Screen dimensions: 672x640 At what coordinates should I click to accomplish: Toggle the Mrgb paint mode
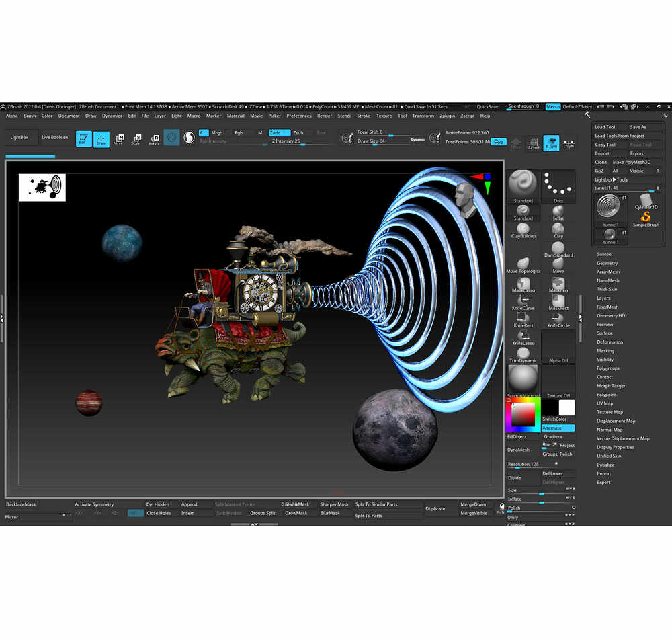pyautogui.click(x=217, y=133)
